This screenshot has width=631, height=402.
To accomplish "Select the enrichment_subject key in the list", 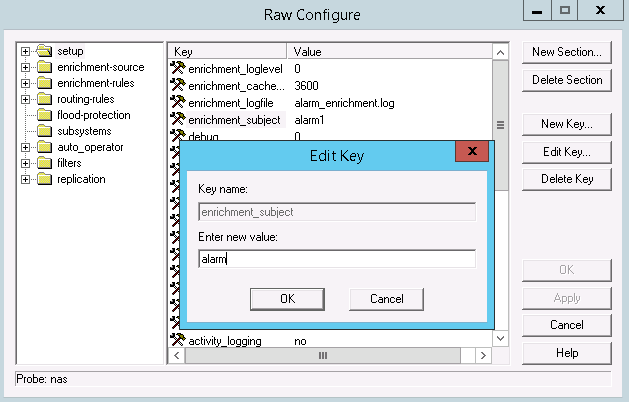I will click(234, 120).
